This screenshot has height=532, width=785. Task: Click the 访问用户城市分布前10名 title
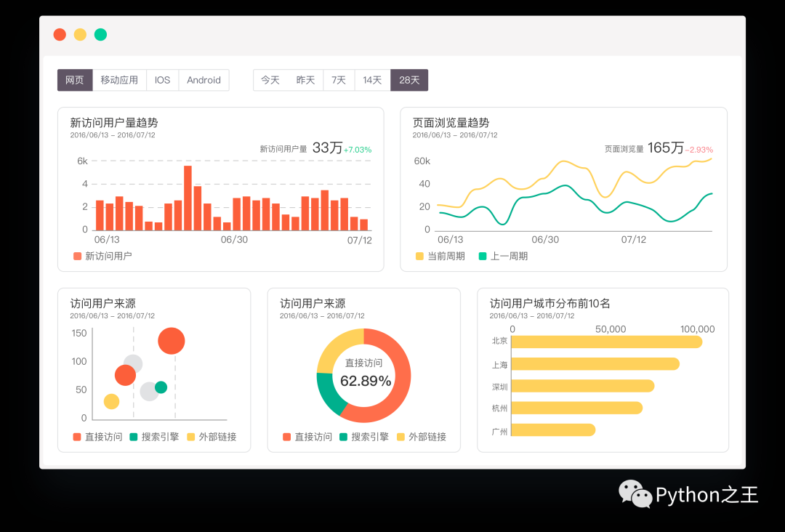coord(549,303)
